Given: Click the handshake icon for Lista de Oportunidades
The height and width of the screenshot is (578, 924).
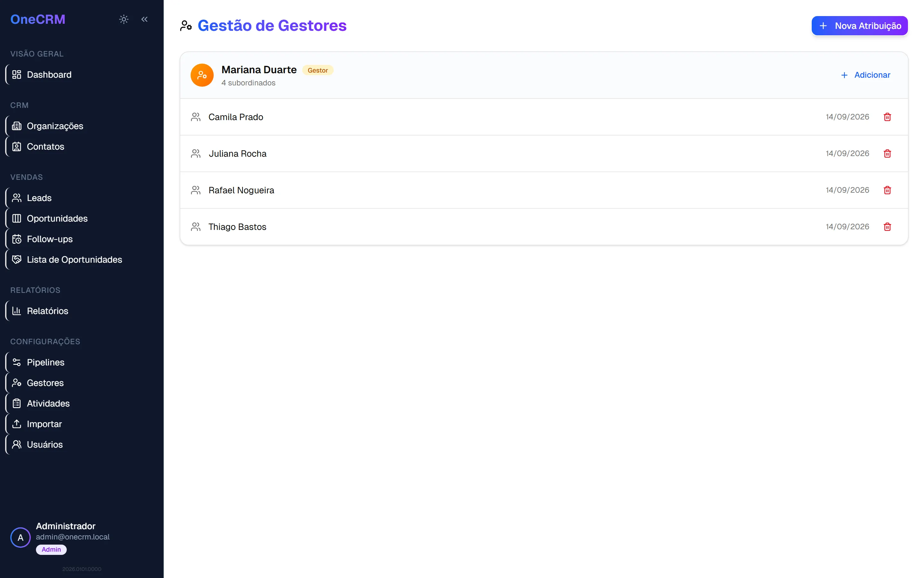Looking at the screenshot, I should tap(16, 259).
